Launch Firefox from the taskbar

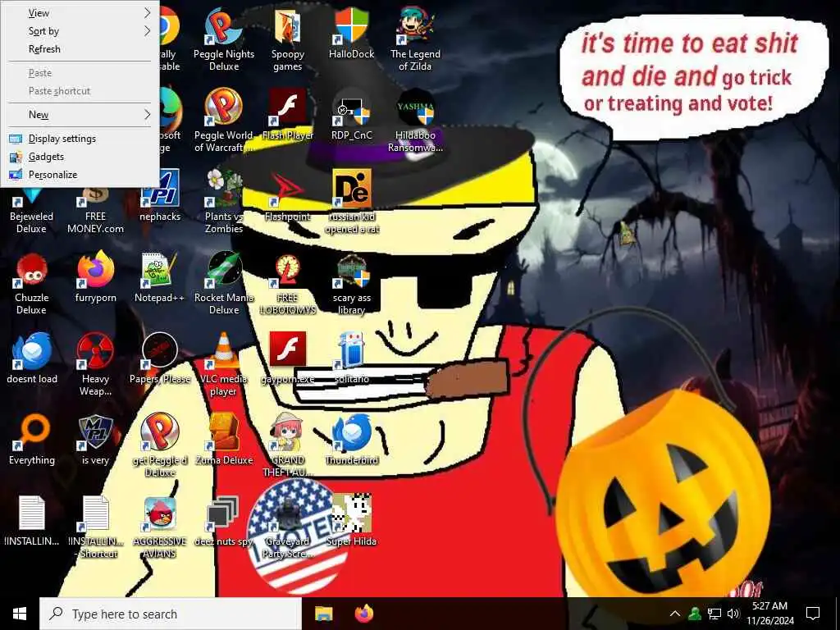click(x=364, y=614)
